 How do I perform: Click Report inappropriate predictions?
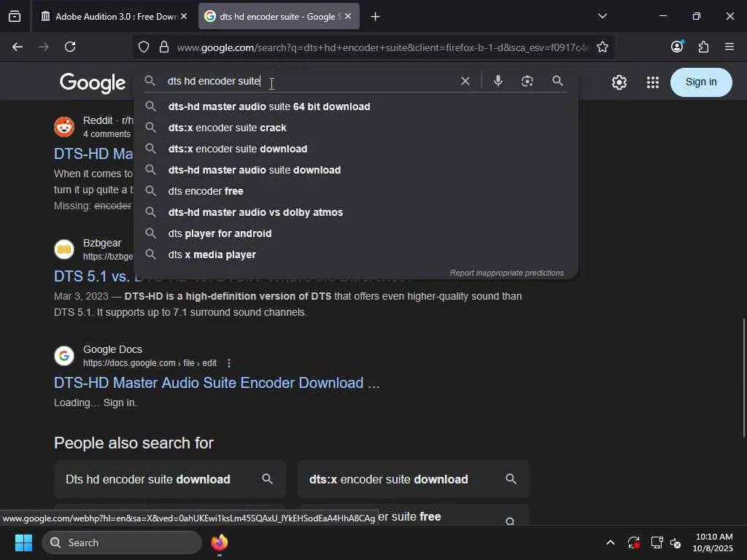pyautogui.click(x=506, y=273)
